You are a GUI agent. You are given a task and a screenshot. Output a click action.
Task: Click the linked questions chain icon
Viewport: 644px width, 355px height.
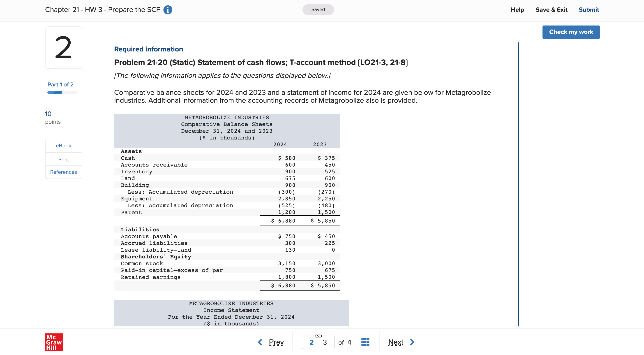click(318, 336)
